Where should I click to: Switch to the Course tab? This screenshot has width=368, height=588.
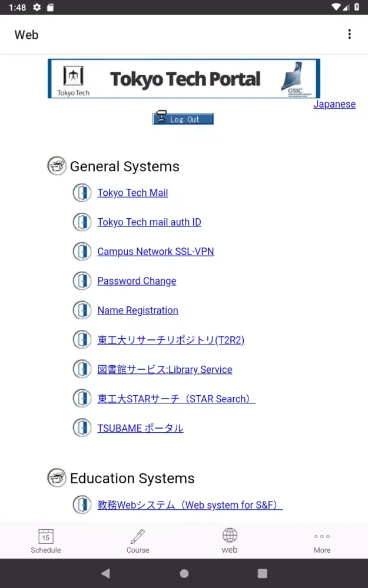[x=138, y=541]
